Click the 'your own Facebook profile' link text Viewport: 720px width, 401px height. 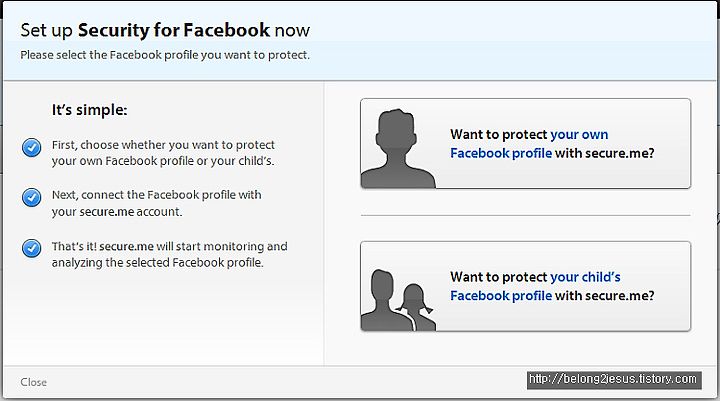pos(529,144)
